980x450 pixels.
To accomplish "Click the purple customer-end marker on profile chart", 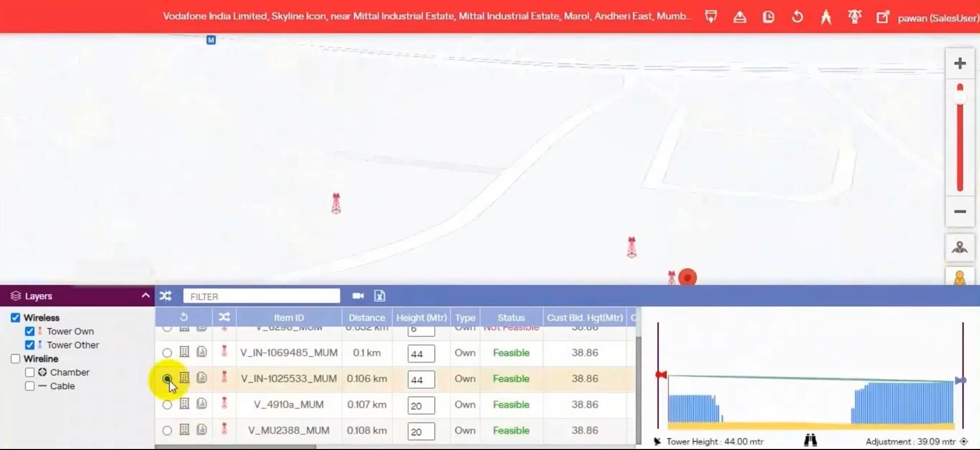I will [x=961, y=380].
